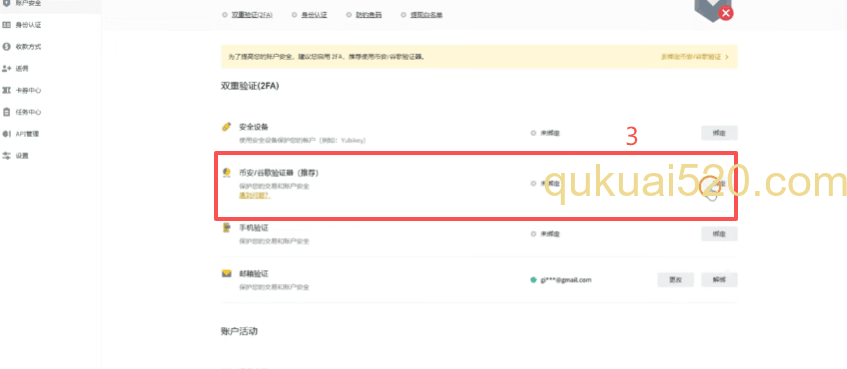Follow the 去绑定币安/谷歌验证 banner link
This screenshot has width=847, height=369.
click(694, 57)
